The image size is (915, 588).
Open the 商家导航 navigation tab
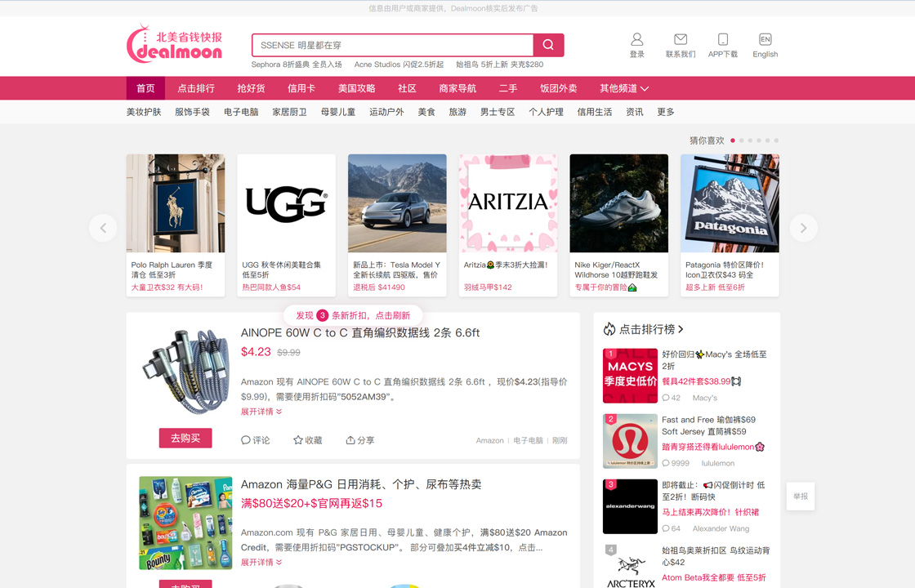[457, 88]
